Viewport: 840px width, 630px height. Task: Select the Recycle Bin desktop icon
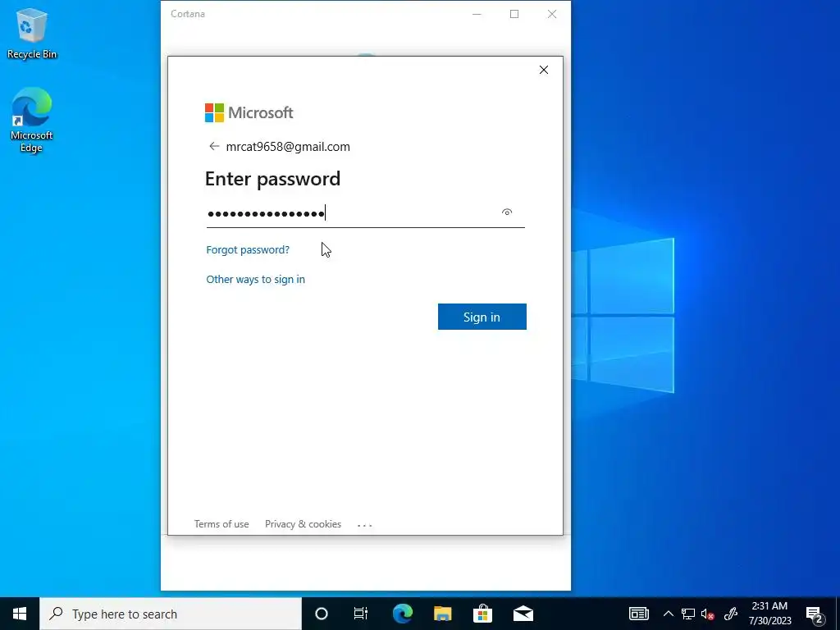pos(32,33)
